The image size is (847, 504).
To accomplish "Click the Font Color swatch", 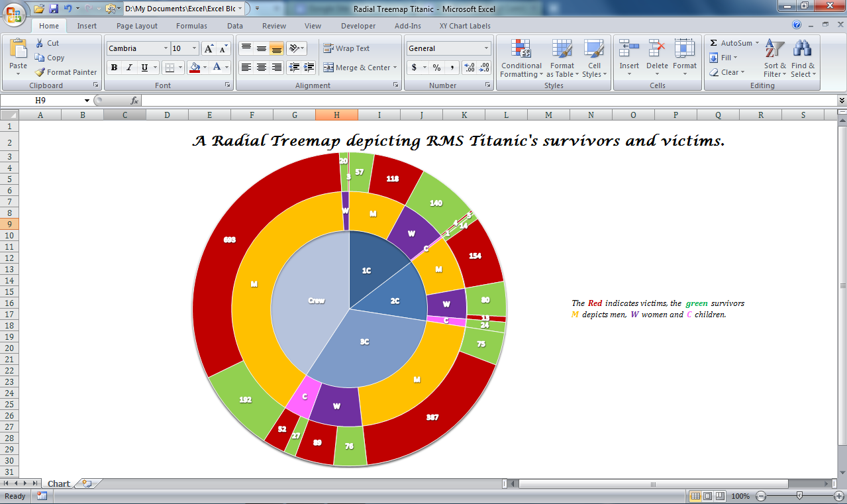I will click(x=217, y=67).
